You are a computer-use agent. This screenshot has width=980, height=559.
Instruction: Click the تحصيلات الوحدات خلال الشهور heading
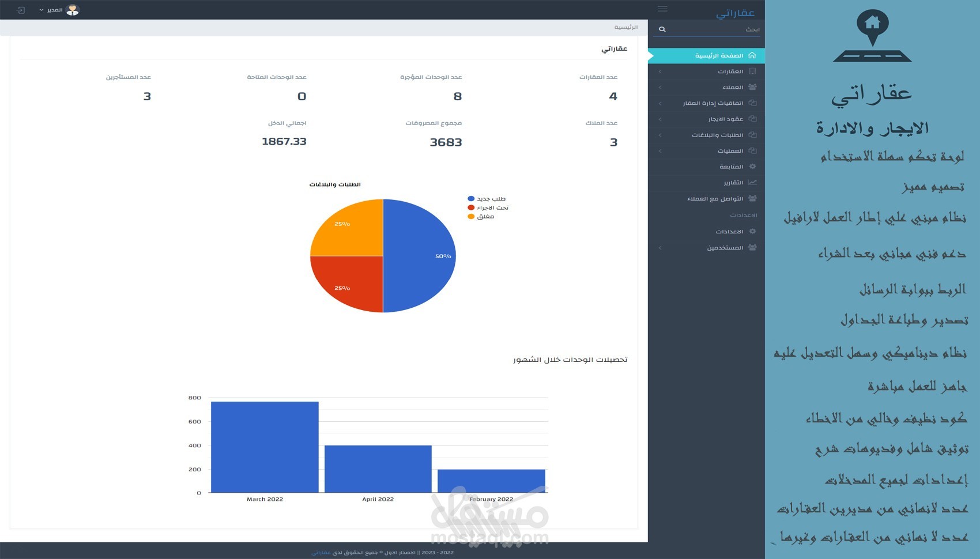(x=570, y=360)
